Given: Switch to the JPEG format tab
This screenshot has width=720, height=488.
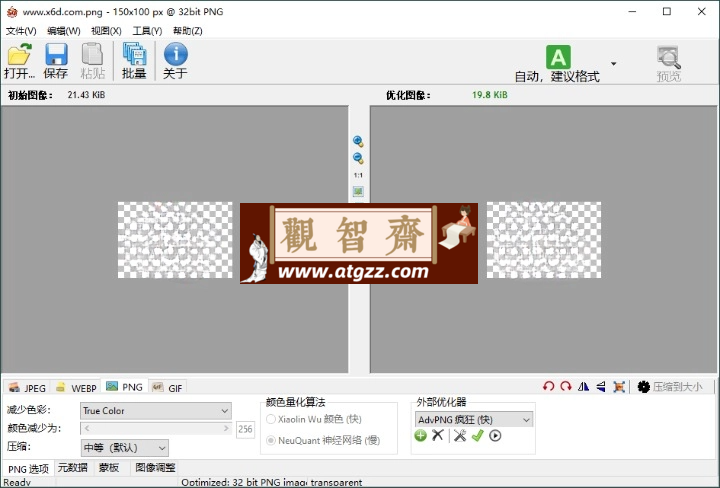Looking at the screenshot, I should (28, 388).
